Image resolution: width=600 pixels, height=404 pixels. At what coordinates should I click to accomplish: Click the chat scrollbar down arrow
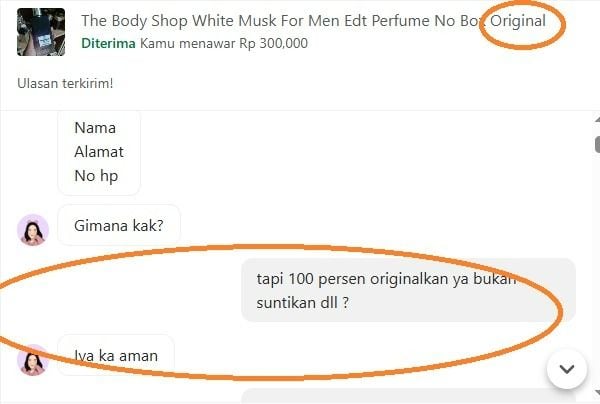point(597,393)
